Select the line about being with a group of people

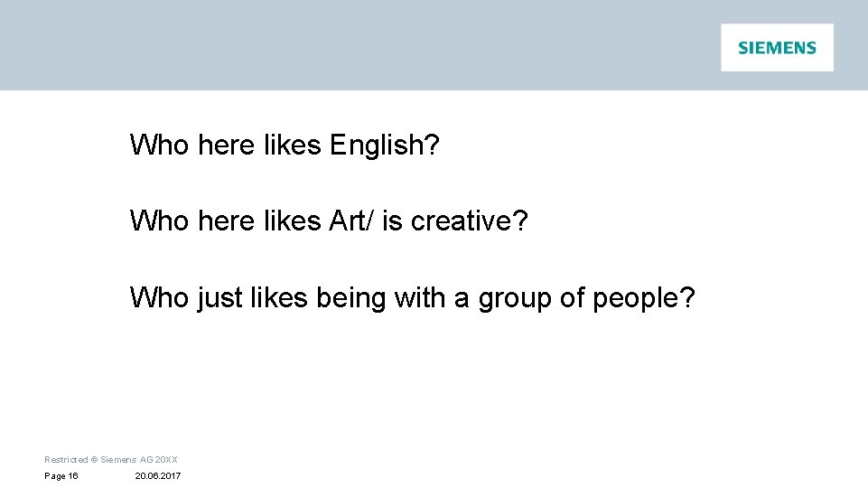[x=413, y=298]
